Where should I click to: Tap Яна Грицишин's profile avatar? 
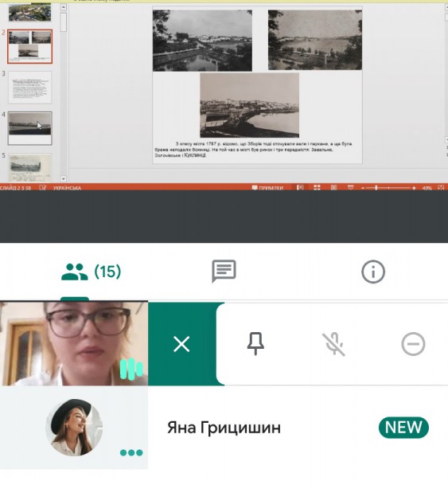[74, 428]
